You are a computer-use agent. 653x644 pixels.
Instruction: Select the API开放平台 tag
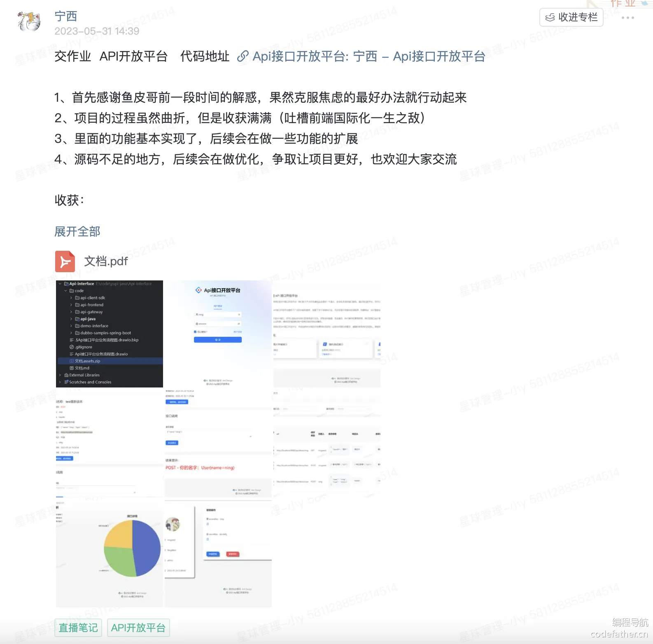point(138,628)
